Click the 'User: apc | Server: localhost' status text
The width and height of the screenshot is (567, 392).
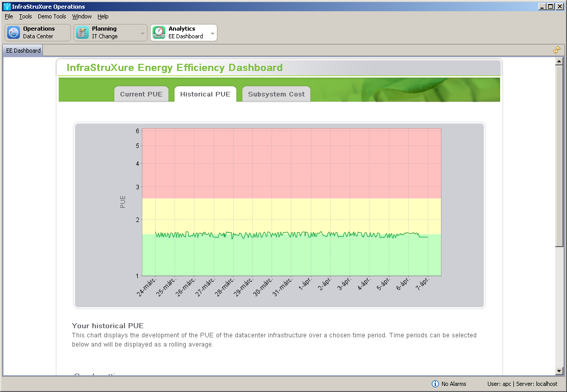[x=522, y=384]
